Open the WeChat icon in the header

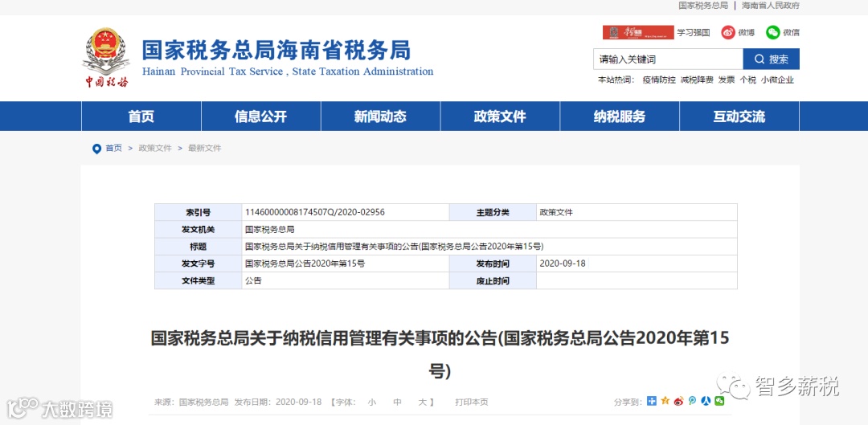pyautogui.click(x=773, y=32)
